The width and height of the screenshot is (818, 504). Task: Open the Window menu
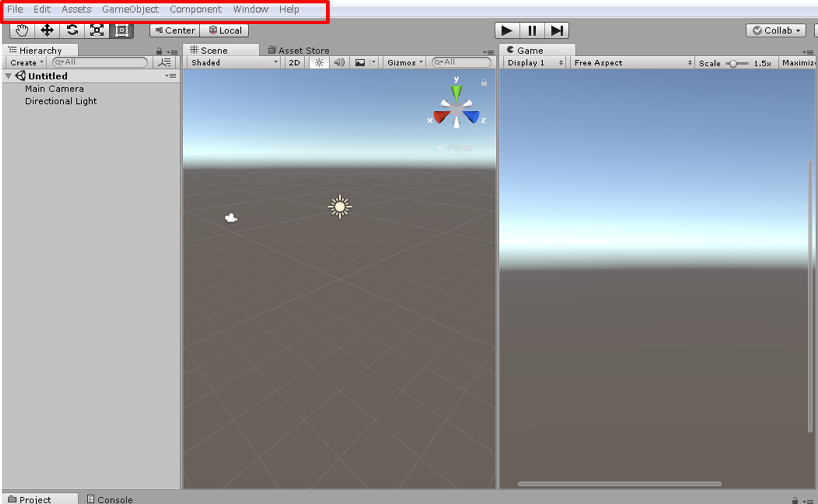pos(251,9)
